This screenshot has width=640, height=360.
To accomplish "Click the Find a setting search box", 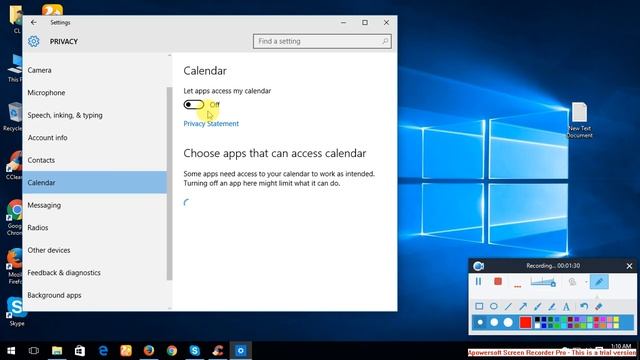I will 322,41.
